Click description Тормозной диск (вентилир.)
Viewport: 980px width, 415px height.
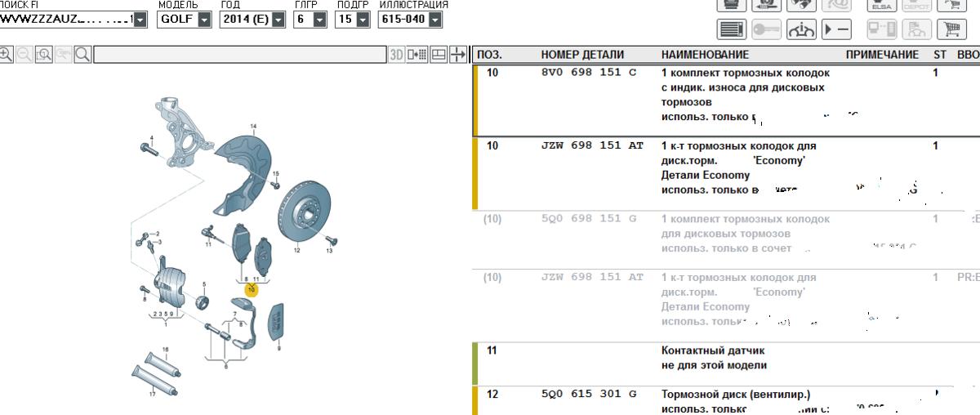(736, 394)
